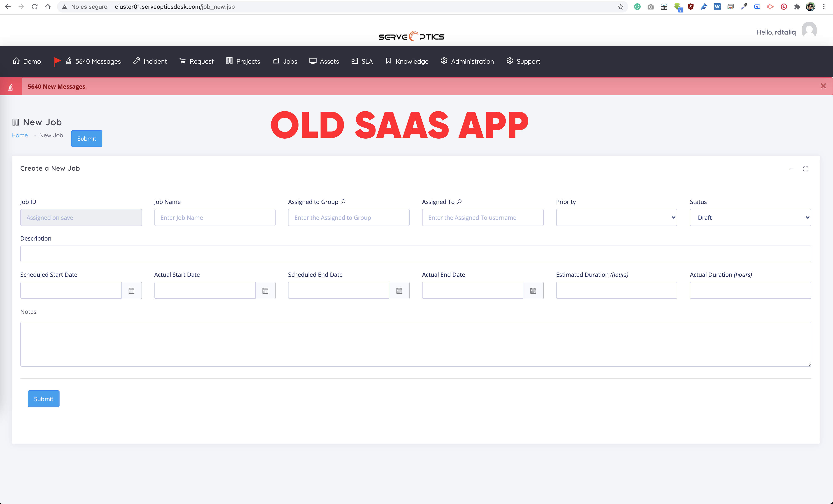The width and height of the screenshot is (833, 504).
Task: Click inside the Notes text area
Action: pyautogui.click(x=415, y=344)
